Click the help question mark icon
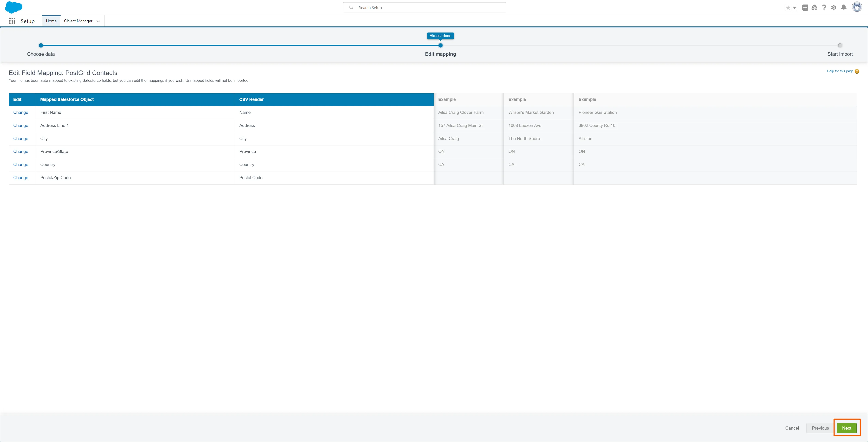This screenshot has height=442, width=868. [x=824, y=8]
